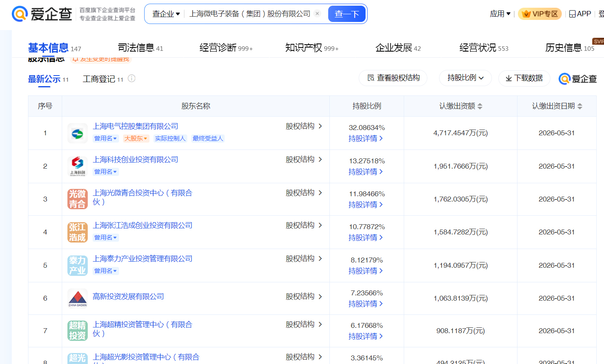Click the 光微青合 logo icon
This screenshot has width=604, height=364.
tap(77, 199)
